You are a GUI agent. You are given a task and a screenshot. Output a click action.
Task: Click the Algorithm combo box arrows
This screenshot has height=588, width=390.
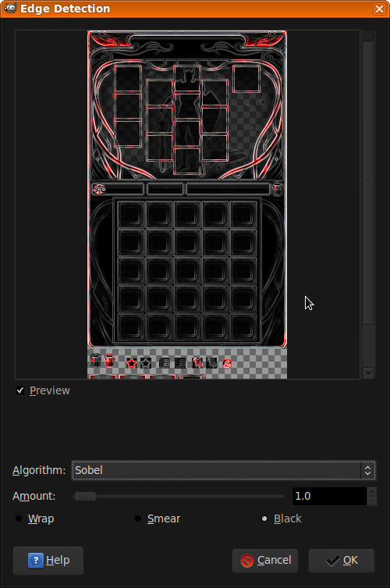[367, 470]
